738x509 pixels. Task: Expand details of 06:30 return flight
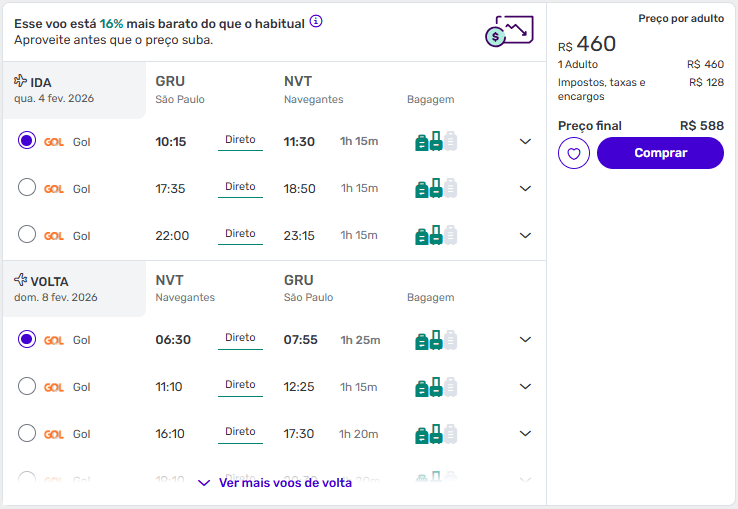pyautogui.click(x=525, y=339)
